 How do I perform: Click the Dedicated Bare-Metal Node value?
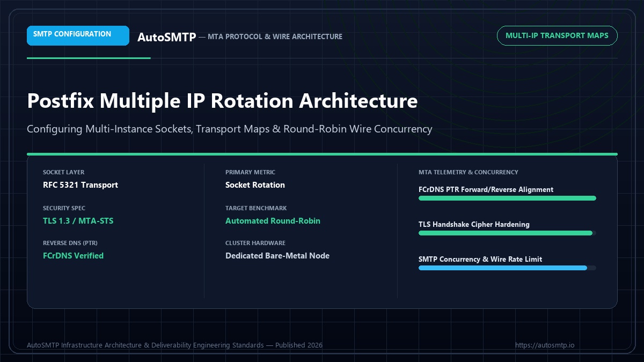pyautogui.click(x=277, y=256)
